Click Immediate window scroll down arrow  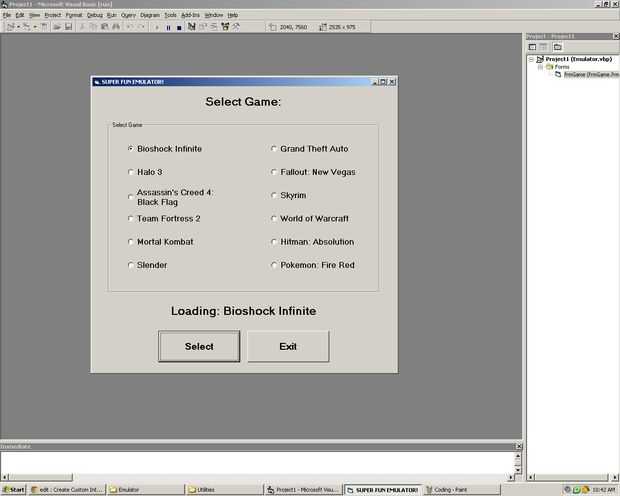[518, 469]
